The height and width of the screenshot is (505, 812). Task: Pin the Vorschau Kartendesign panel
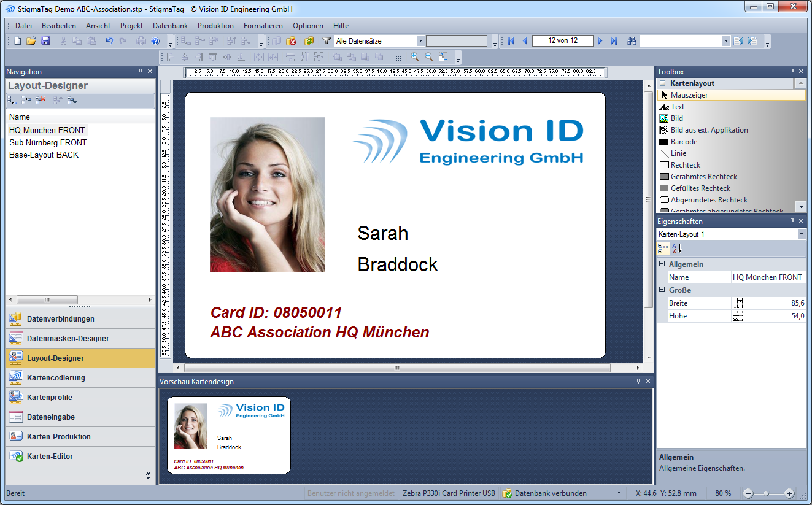click(x=638, y=381)
